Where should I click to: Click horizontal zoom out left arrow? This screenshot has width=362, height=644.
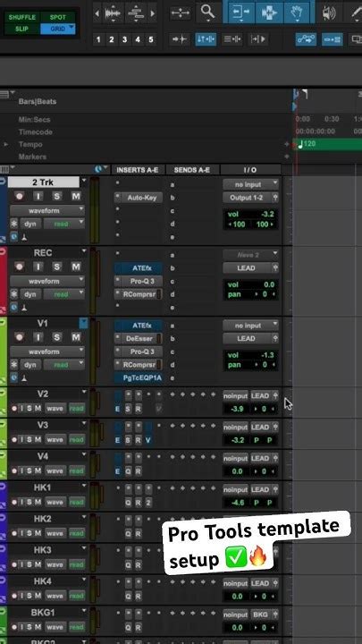(x=97, y=13)
